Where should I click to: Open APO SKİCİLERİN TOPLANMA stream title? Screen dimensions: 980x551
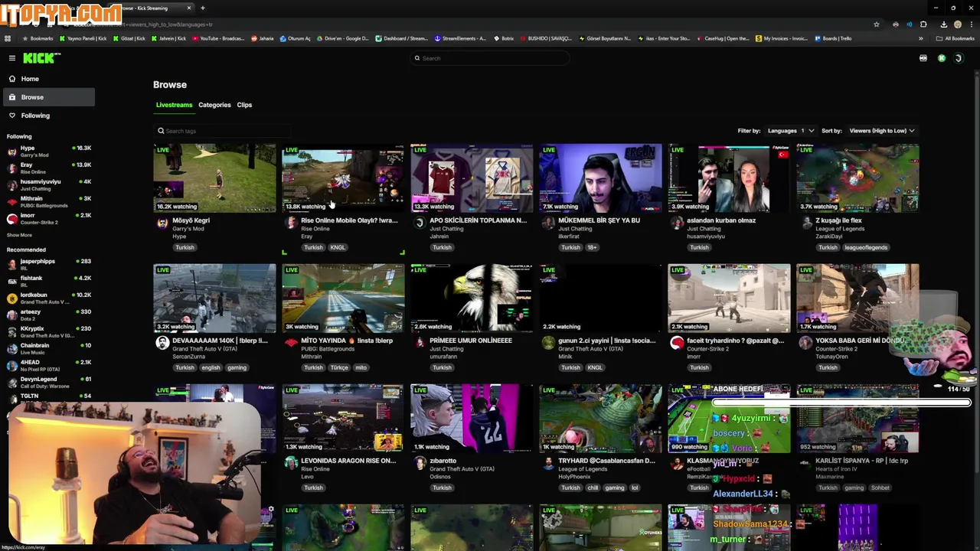tap(478, 220)
